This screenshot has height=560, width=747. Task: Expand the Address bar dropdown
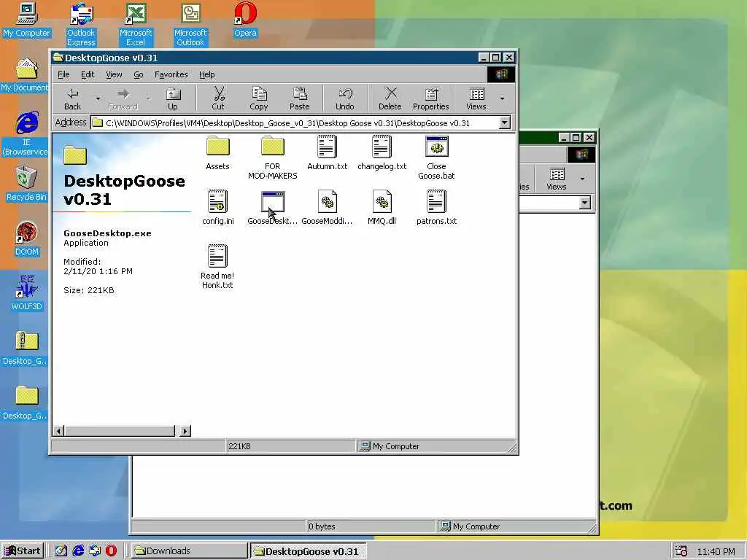[505, 122]
